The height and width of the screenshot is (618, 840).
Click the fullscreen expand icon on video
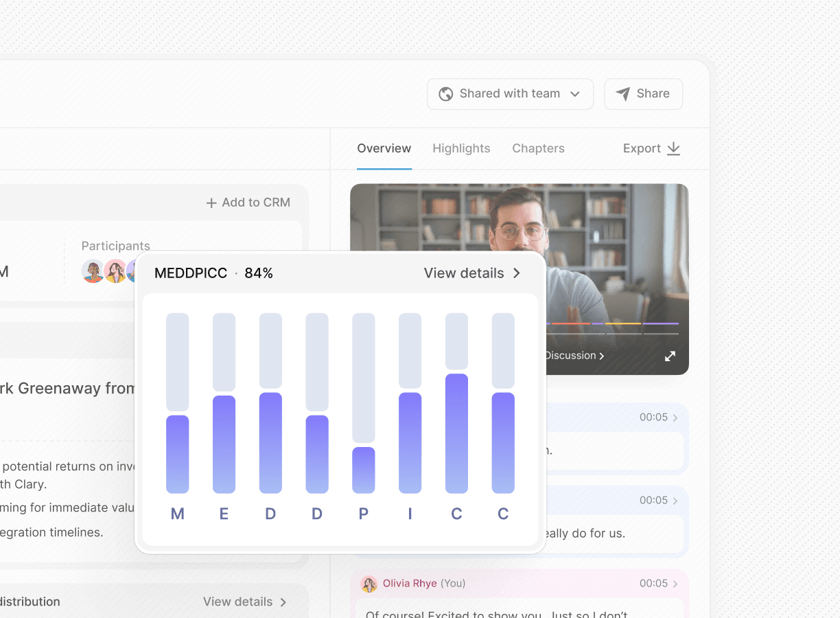(670, 356)
